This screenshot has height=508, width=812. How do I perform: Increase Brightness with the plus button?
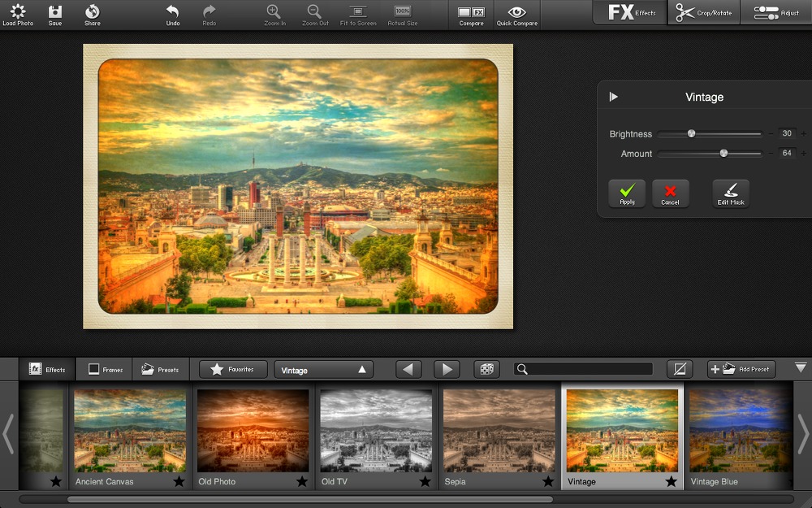tap(804, 134)
